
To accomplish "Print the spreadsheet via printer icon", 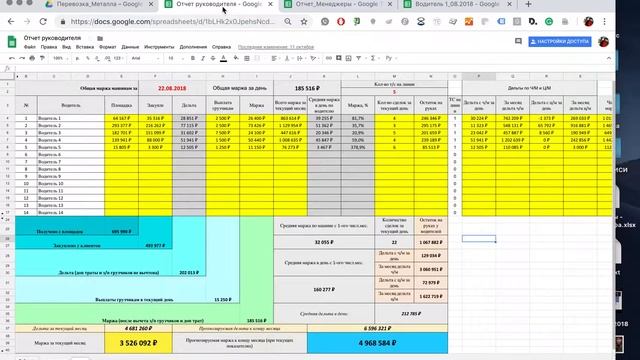I will point(32,58).
